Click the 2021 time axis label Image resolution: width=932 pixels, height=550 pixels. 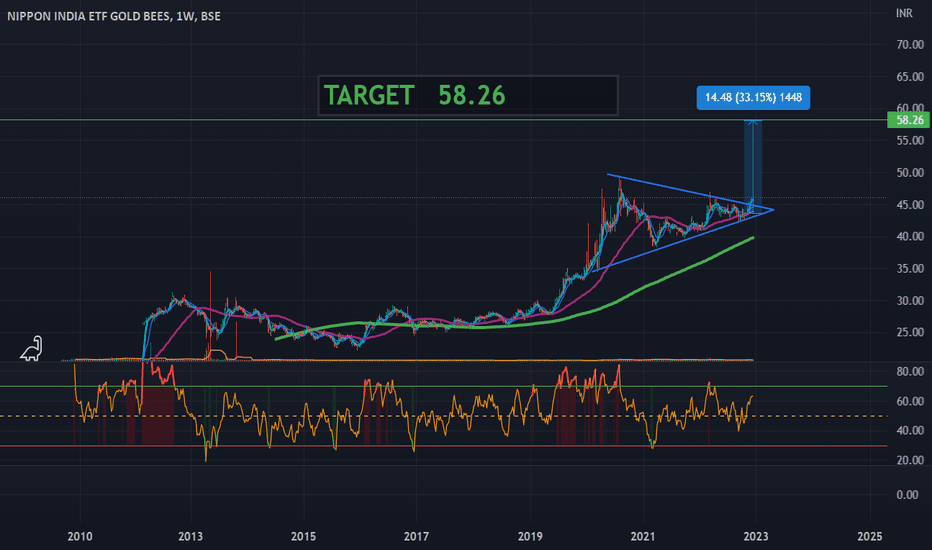click(643, 536)
